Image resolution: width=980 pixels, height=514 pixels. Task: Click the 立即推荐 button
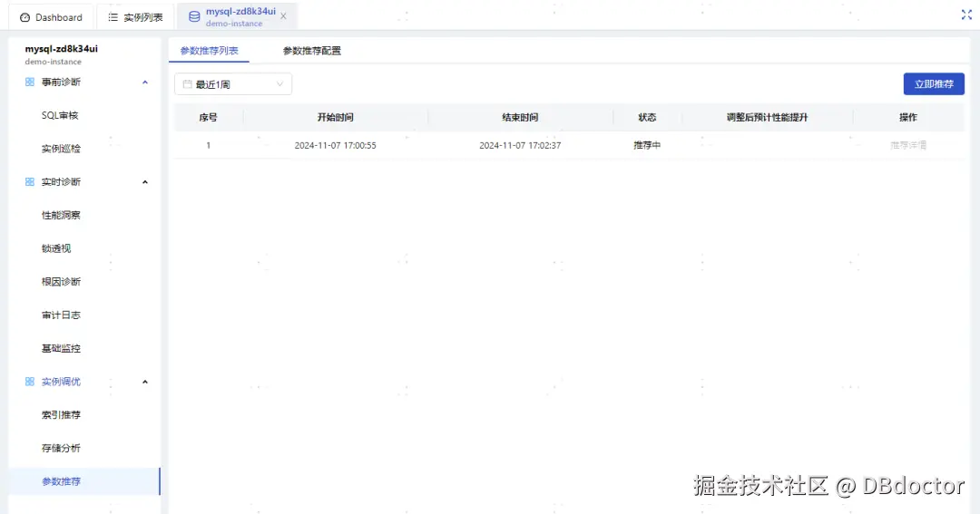(934, 83)
